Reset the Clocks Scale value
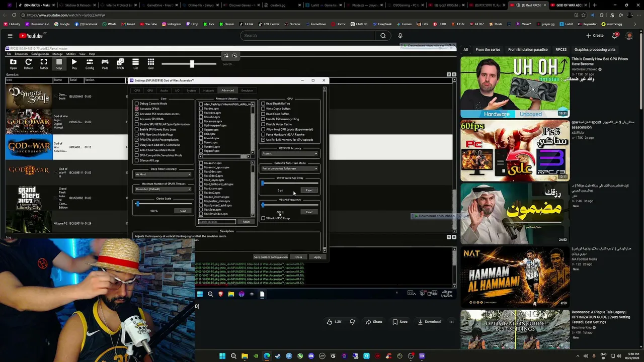Viewport: 644px width, 362px height. (x=183, y=211)
